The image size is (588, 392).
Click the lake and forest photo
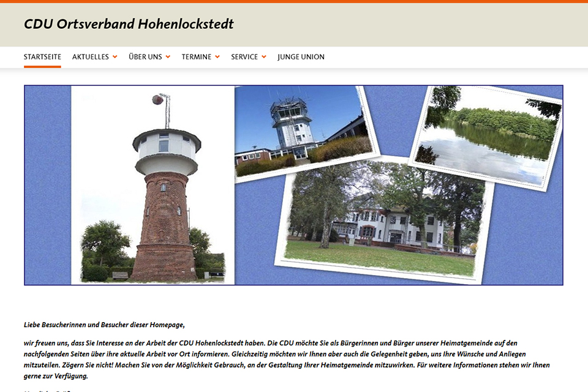click(487, 135)
